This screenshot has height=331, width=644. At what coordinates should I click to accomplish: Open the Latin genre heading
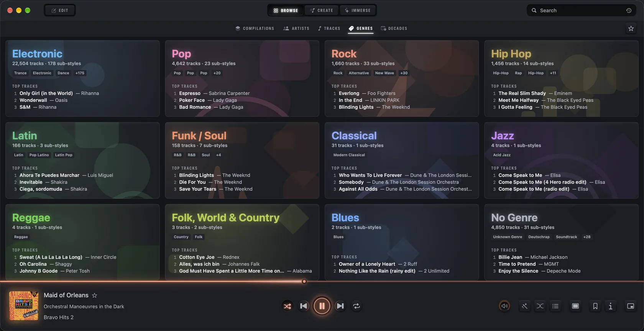point(25,136)
